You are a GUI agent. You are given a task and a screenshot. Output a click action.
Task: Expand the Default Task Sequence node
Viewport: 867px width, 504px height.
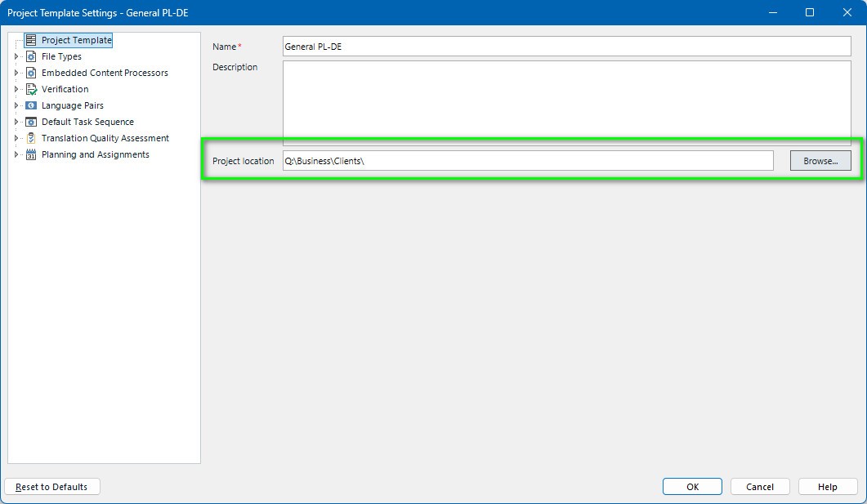16,122
